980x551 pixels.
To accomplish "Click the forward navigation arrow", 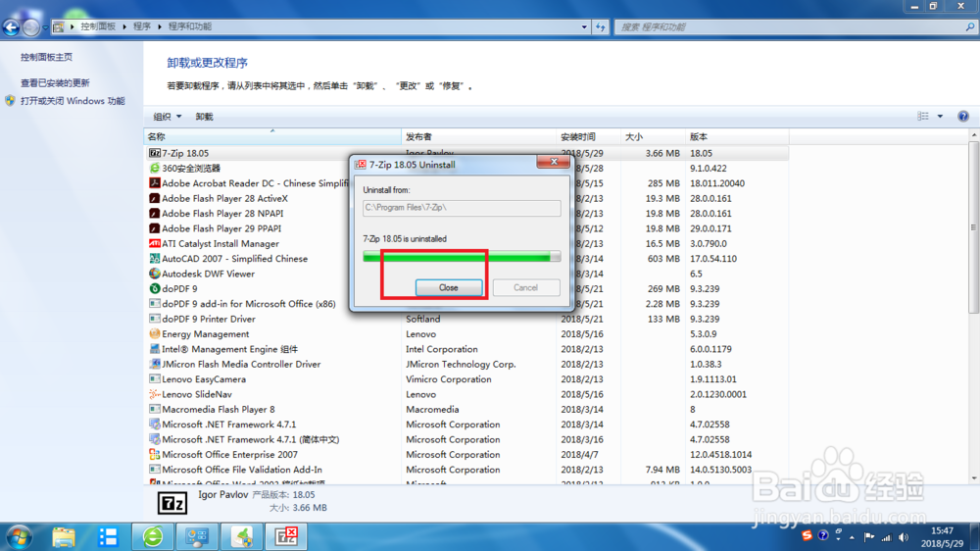I will [30, 26].
